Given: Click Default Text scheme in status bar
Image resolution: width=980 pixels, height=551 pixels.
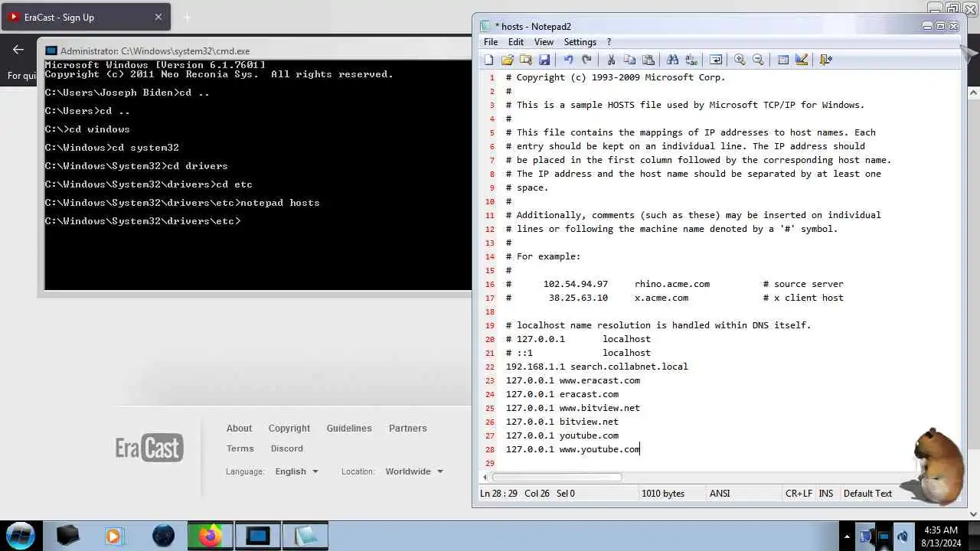Looking at the screenshot, I should tap(867, 494).
